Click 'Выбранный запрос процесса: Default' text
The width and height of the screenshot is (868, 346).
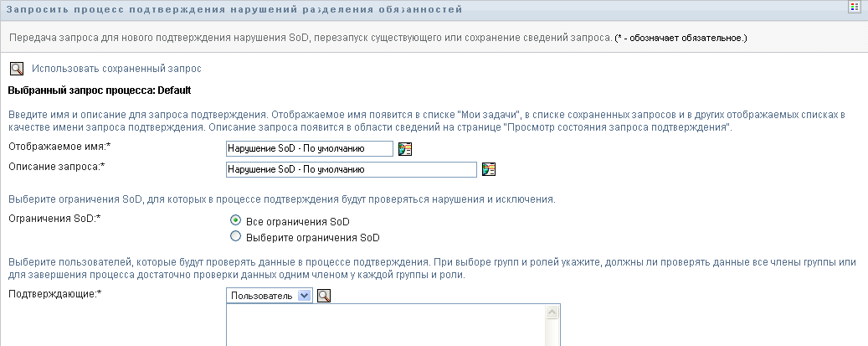[100, 90]
